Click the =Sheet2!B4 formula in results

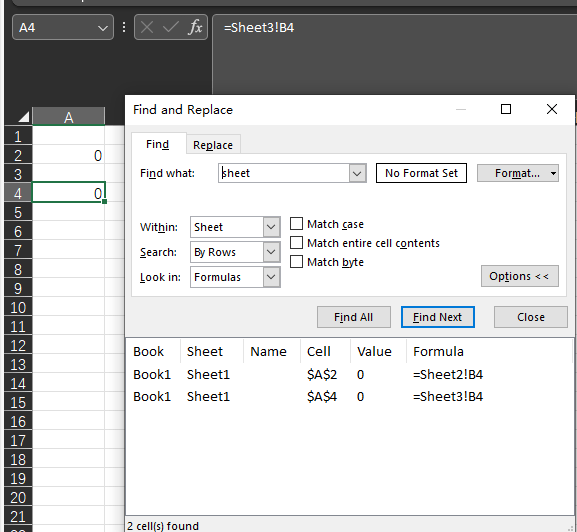[x=448, y=375]
